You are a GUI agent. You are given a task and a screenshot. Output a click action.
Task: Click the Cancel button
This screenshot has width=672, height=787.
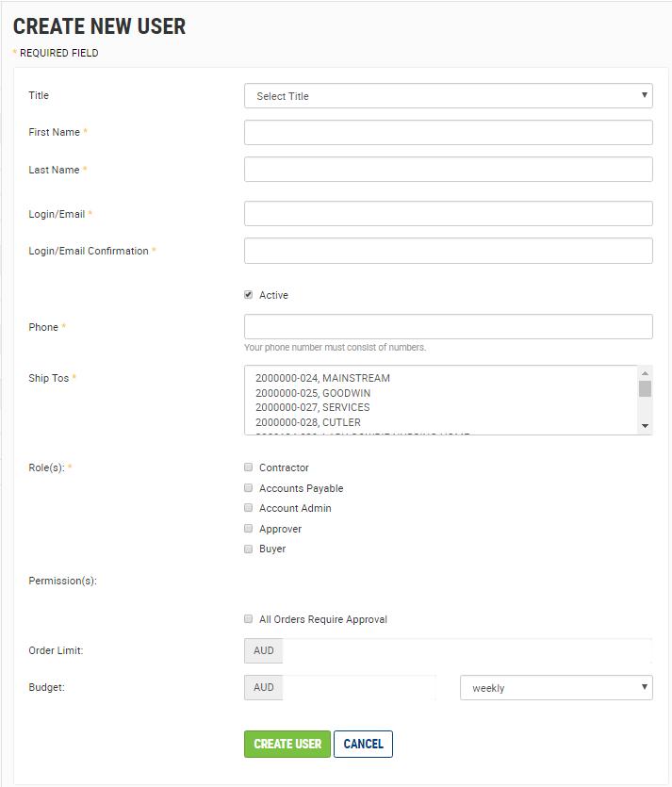coord(363,744)
